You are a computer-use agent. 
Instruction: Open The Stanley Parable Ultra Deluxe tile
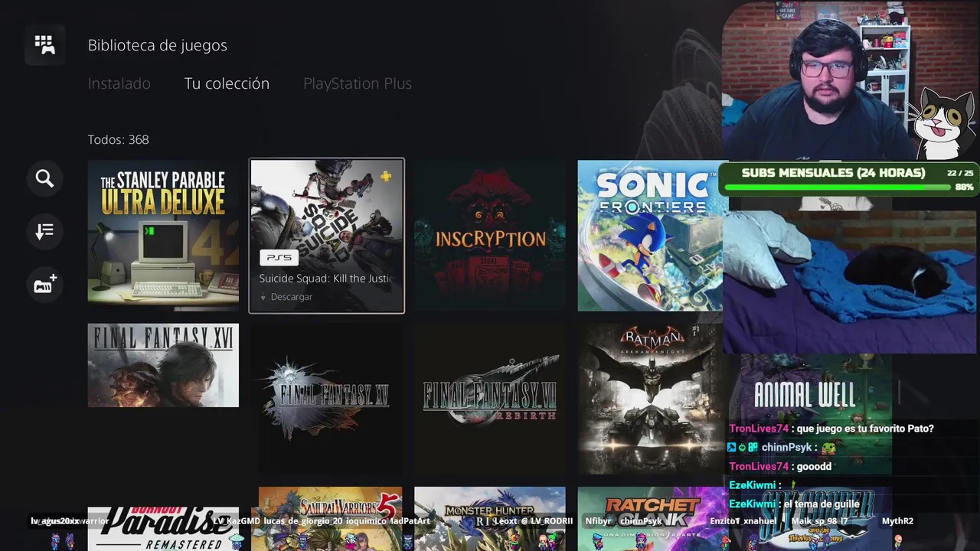[x=163, y=236]
